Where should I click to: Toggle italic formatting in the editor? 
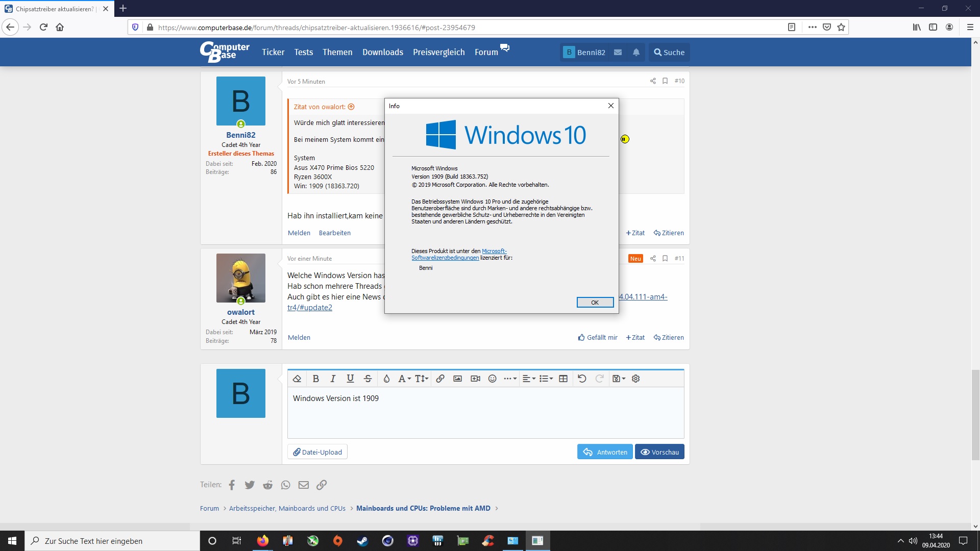pos(333,379)
